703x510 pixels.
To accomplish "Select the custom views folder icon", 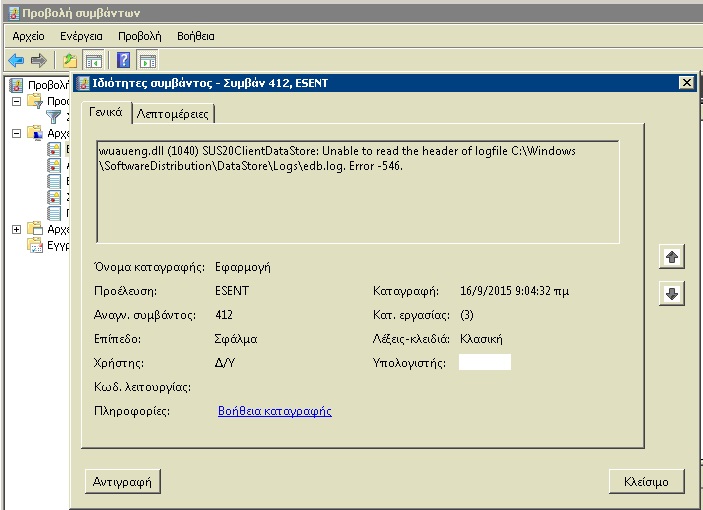I will (35, 101).
